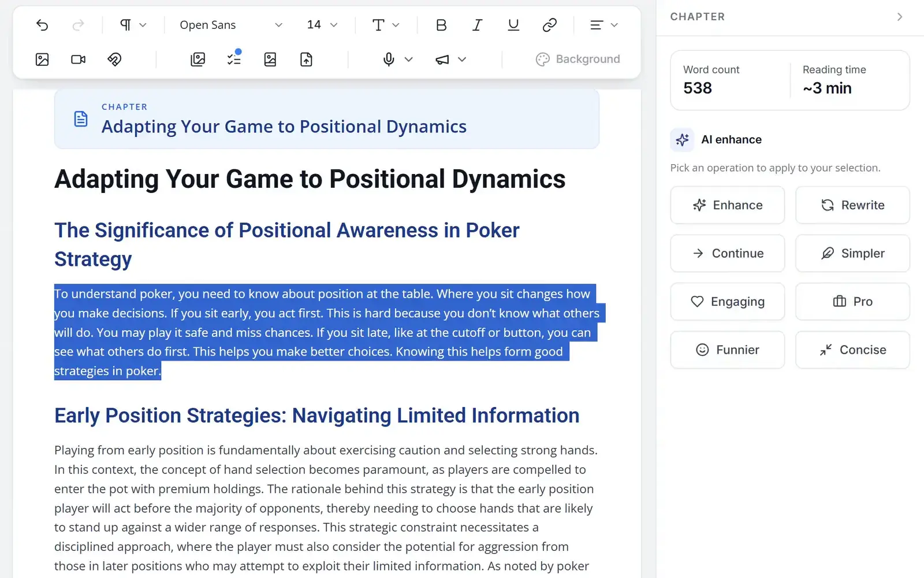The image size is (924, 578).
Task: Open the font size 14 dropdown
Action: coord(322,25)
